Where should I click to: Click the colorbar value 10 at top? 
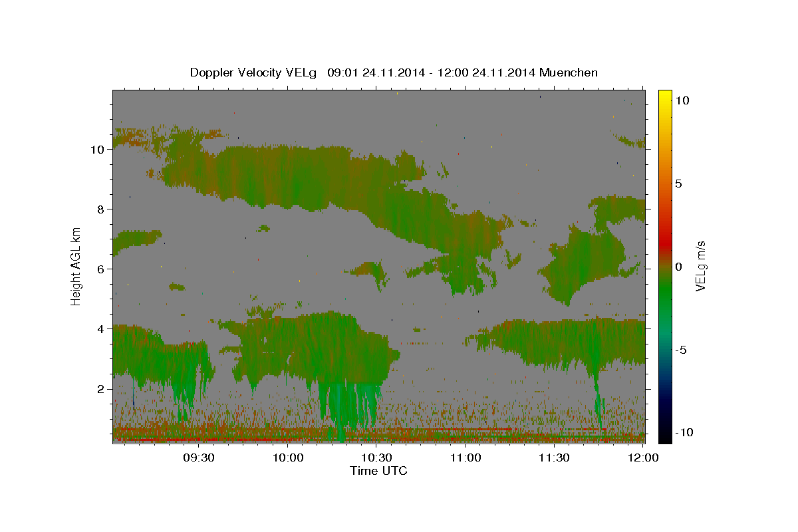(x=682, y=100)
